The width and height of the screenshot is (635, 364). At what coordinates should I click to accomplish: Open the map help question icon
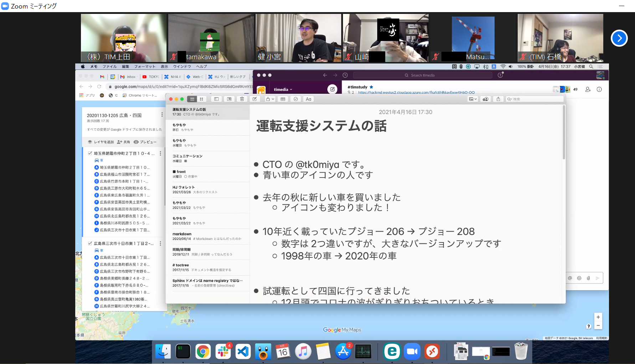click(589, 326)
